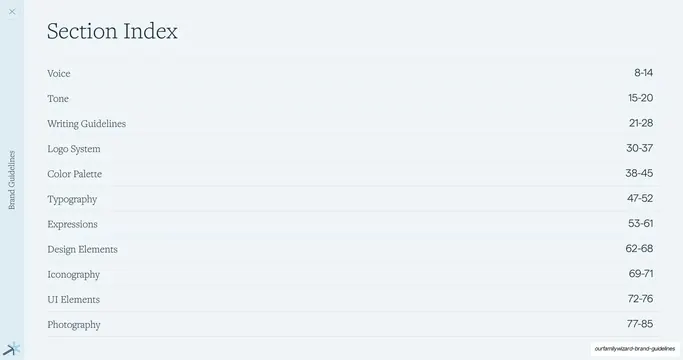Click page range 8-14
Viewport: 683px width, 360px height.
coord(643,73)
